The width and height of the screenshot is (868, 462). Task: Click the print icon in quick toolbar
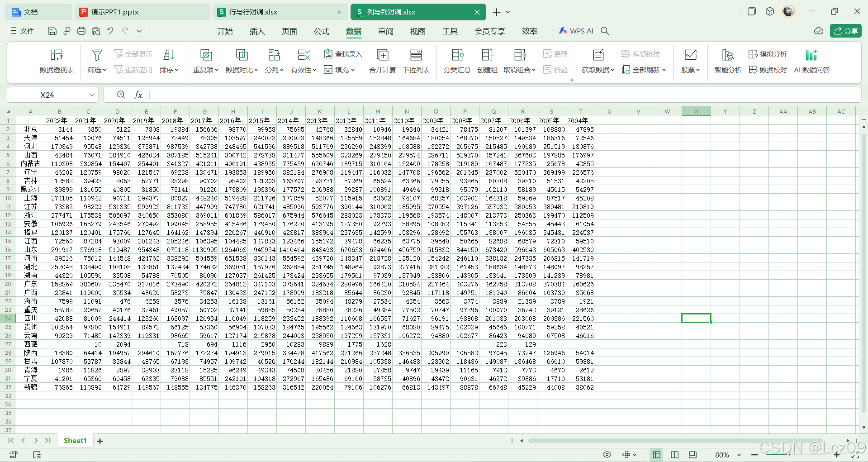click(x=81, y=31)
